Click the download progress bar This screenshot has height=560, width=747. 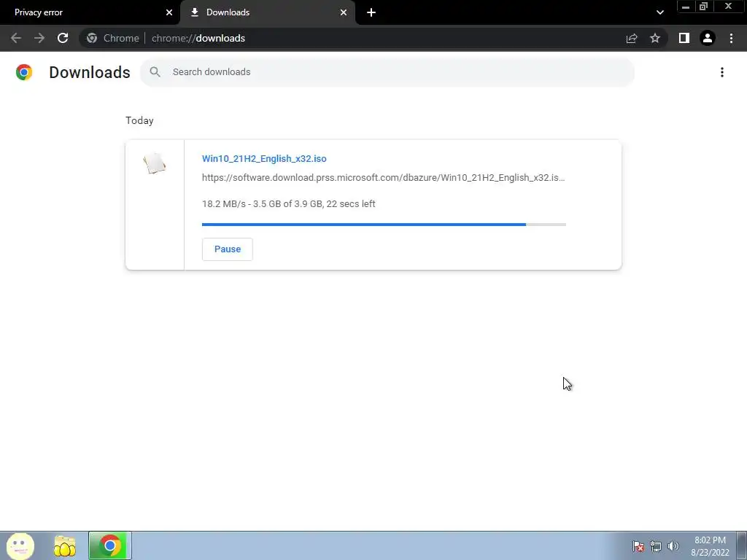click(384, 225)
